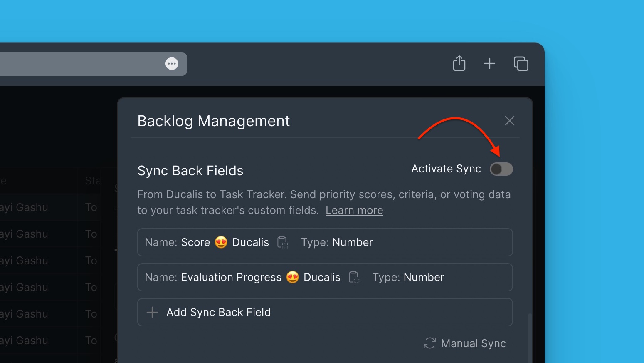Select the Score Ducalis sync field row

pos(325,242)
